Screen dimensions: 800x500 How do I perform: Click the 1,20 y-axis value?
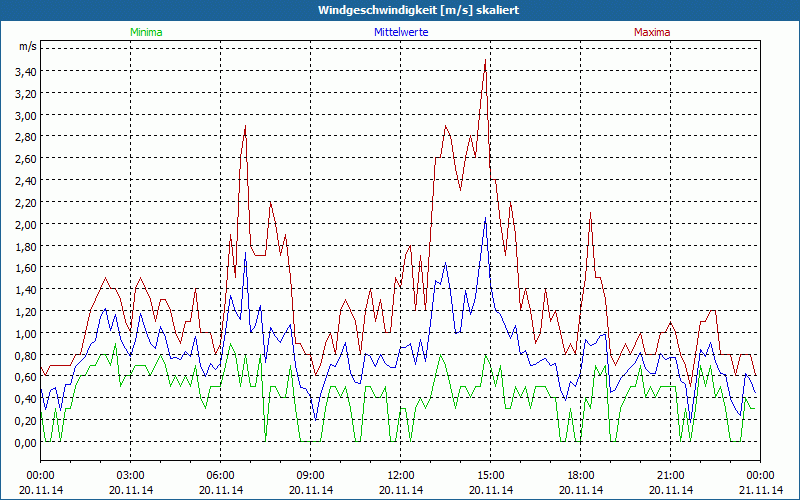[26, 312]
